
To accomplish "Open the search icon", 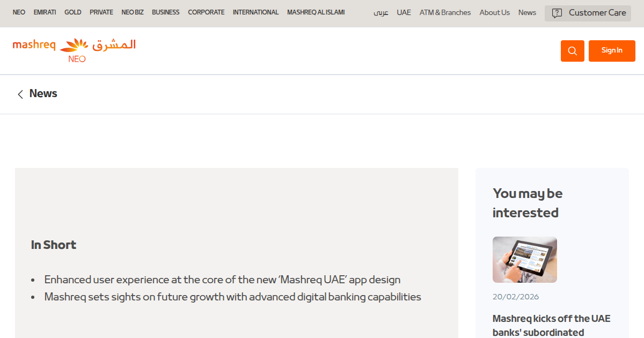I will (x=572, y=50).
